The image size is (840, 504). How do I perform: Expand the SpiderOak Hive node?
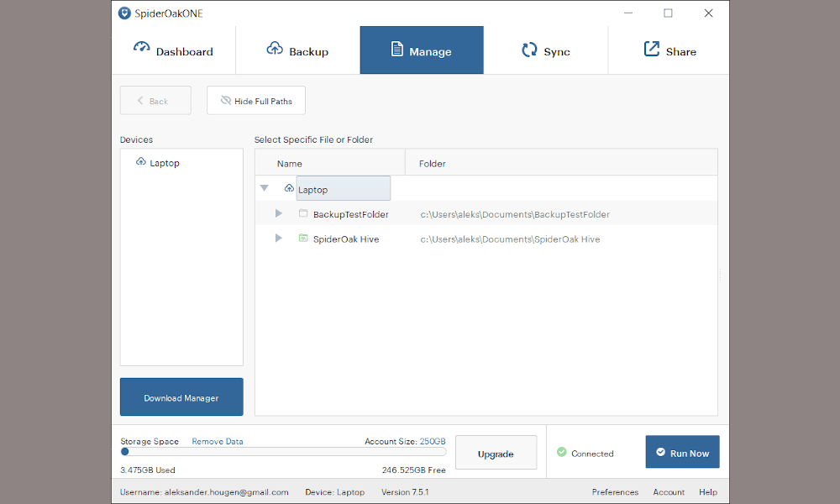click(x=279, y=238)
